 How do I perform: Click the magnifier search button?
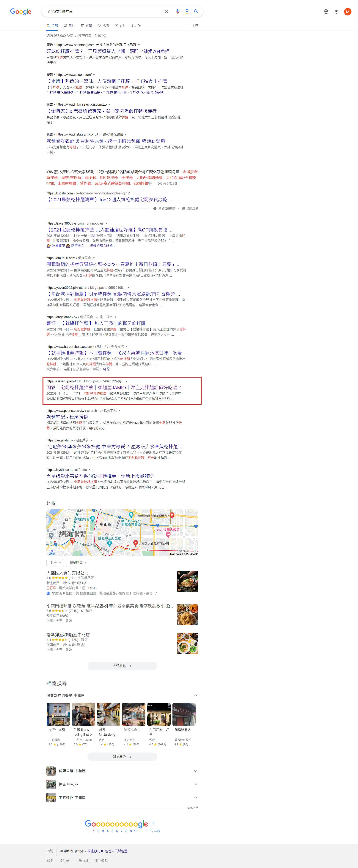tap(196, 12)
